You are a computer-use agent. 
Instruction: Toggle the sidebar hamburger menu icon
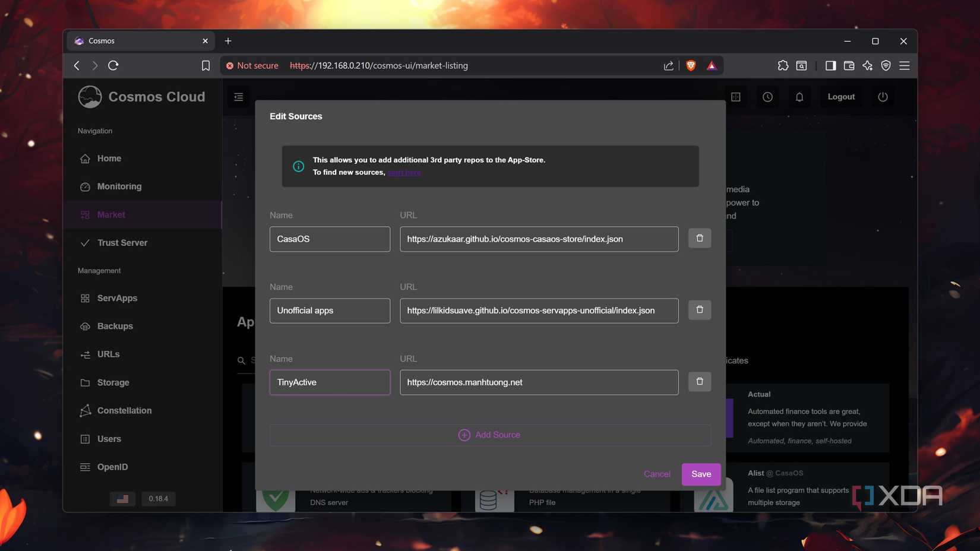click(239, 97)
